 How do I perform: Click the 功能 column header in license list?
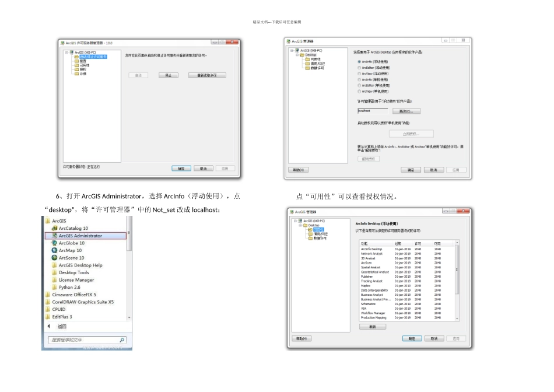point(377,244)
